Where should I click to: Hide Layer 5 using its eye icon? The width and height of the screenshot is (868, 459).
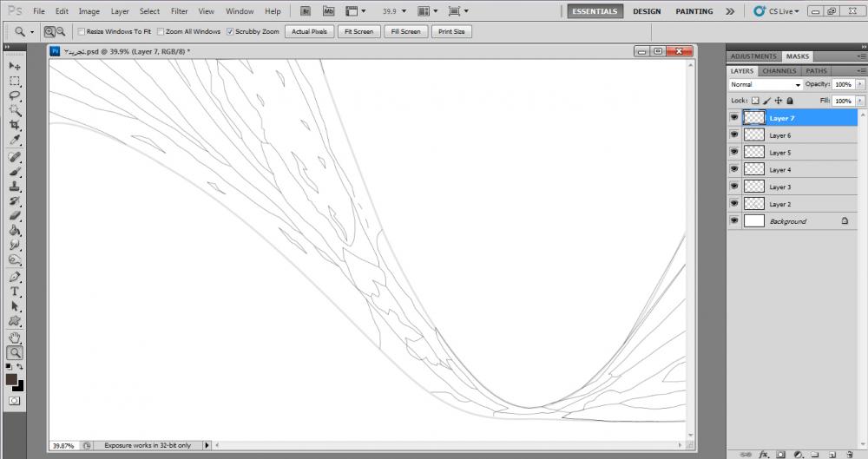734,152
